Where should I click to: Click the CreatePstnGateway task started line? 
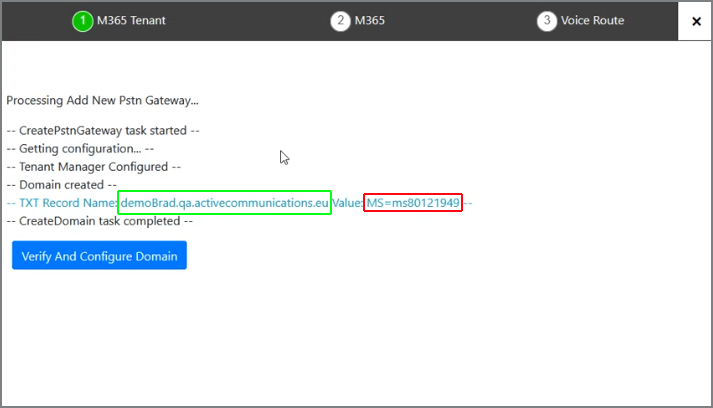tap(103, 131)
